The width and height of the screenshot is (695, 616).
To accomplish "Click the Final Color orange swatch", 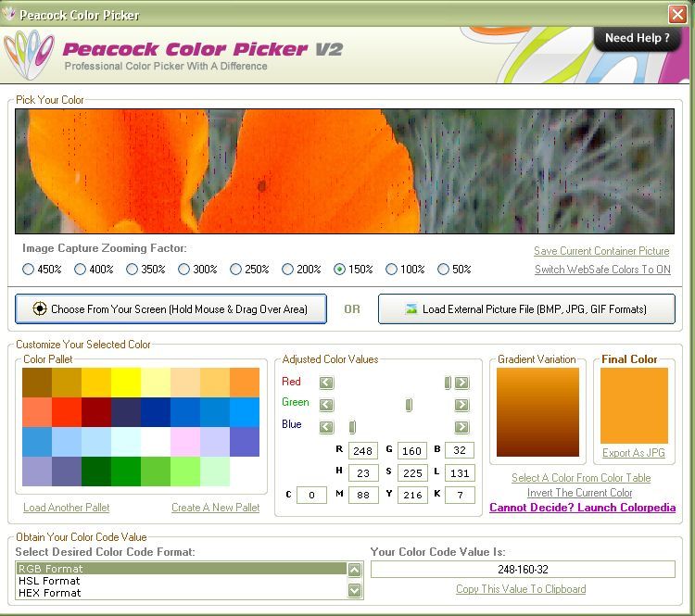I will 634,406.
